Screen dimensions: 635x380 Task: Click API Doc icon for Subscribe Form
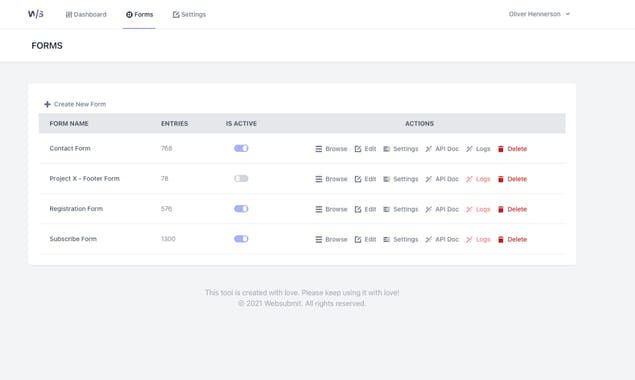[x=428, y=239]
